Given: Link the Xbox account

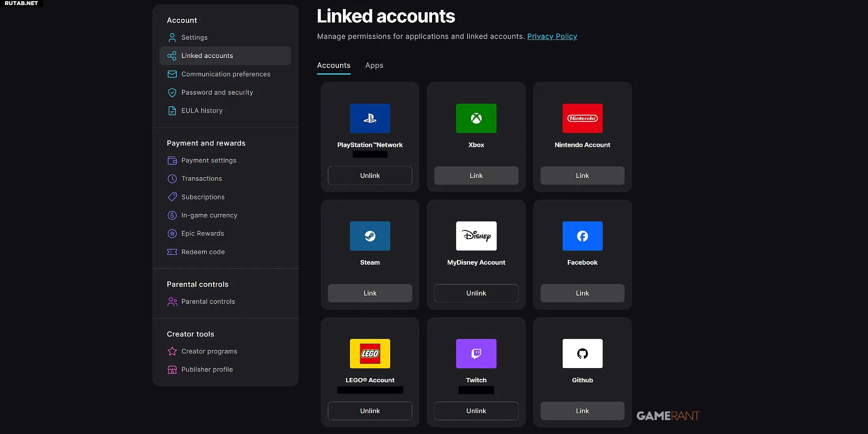Looking at the screenshot, I should pos(476,176).
